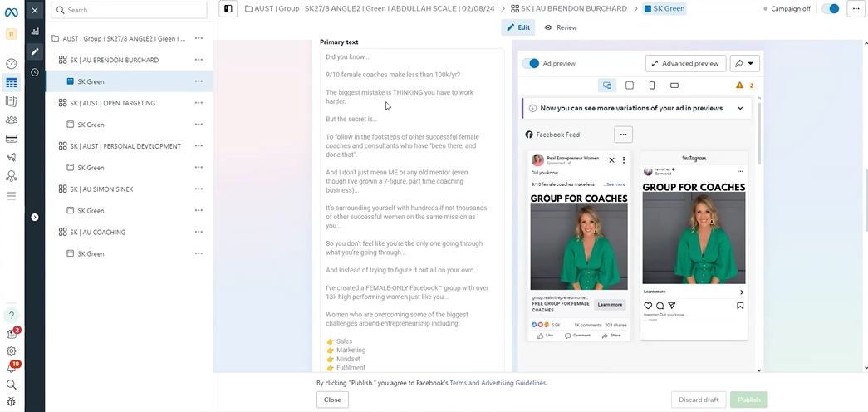Toggle the Campaign off switch
The image size is (868, 412).
[x=830, y=9]
